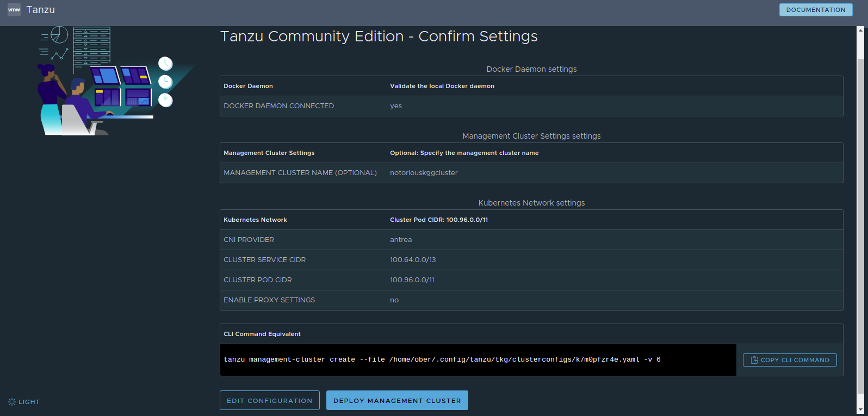This screenshot has height=416, width=868.
Task: Click 'CLI Command Equivalent' heading
Action: [262, 334]
